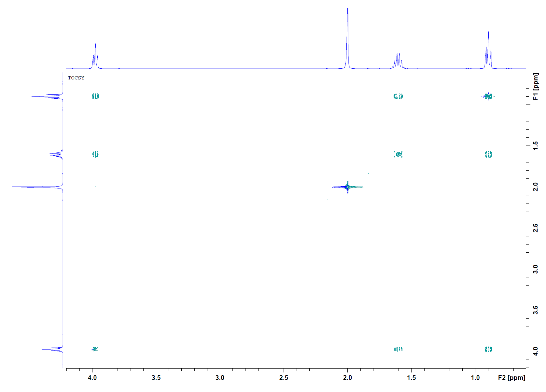
Task: Click the TOCSY label in the plot corner
Action: (x=76, y=78)
